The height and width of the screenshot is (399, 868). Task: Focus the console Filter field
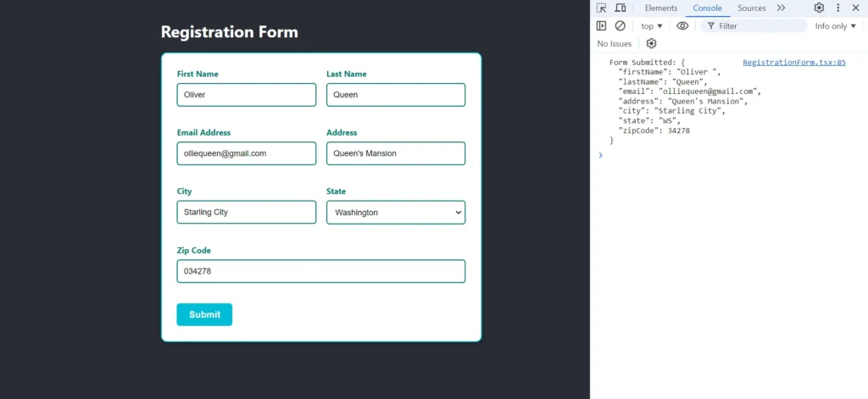point(754,26)
